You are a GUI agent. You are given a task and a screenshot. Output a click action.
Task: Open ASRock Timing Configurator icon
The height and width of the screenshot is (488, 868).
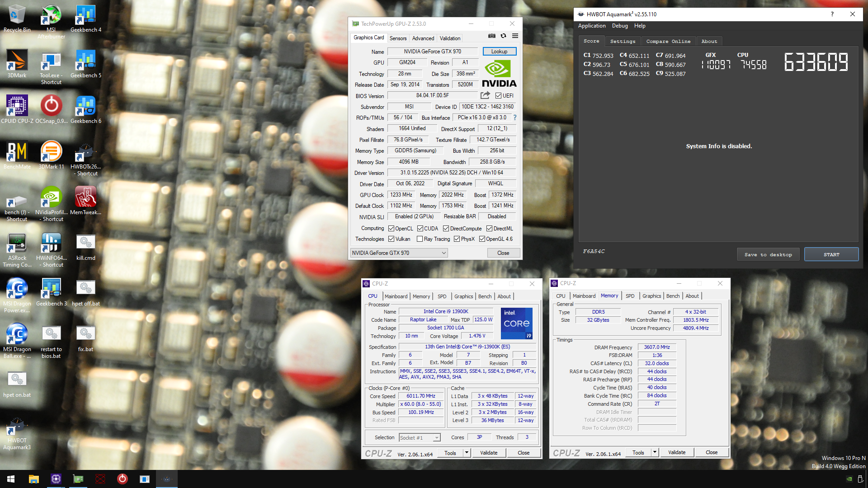[x=17, y=250]
